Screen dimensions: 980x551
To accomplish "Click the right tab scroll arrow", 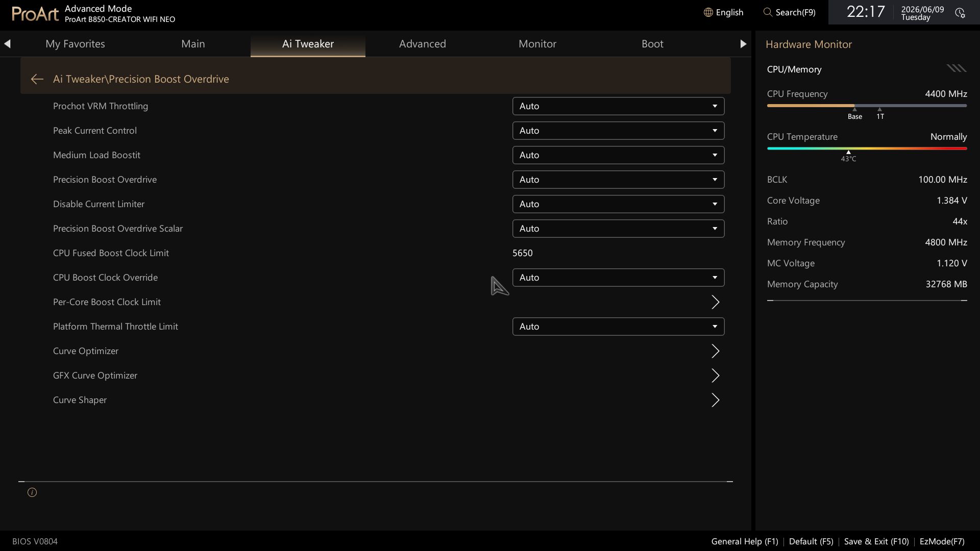I will click(x=743, y=44).
